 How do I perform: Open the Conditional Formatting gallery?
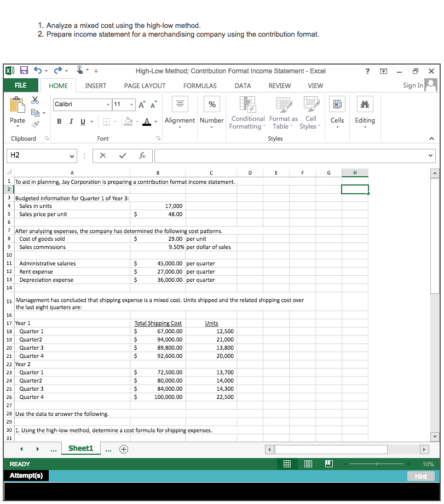[247, 113]
